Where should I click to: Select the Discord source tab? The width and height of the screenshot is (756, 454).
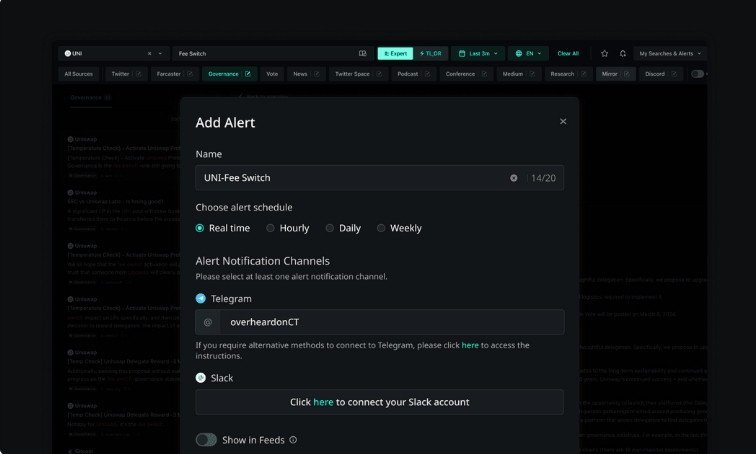coord(655,74)
